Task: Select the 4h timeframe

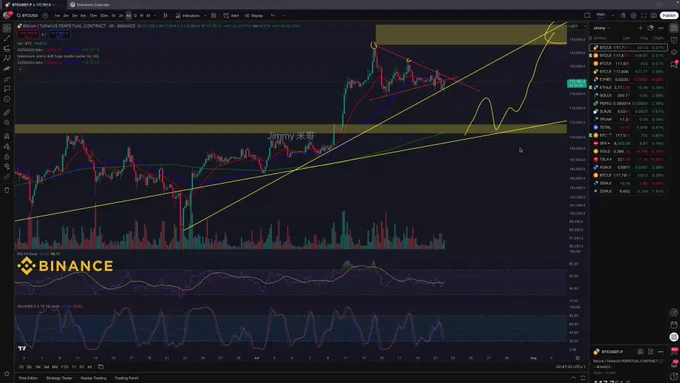Action: 128,16
